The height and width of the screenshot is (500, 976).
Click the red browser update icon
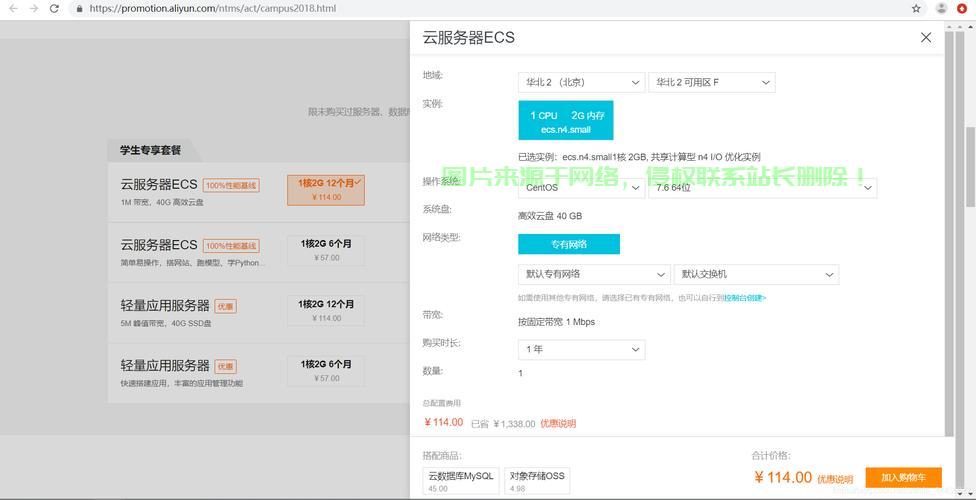[x=962, y=9]
